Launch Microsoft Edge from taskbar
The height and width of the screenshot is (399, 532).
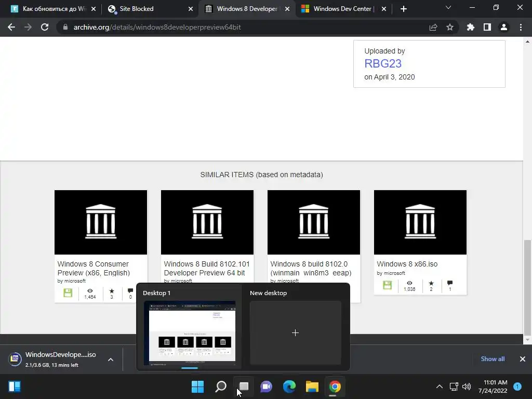tap(289, 387)
